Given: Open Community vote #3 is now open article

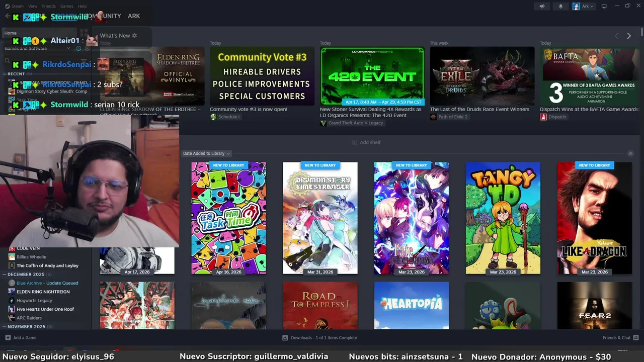Looking at the screenshot, I should click(x=249, y=109).
